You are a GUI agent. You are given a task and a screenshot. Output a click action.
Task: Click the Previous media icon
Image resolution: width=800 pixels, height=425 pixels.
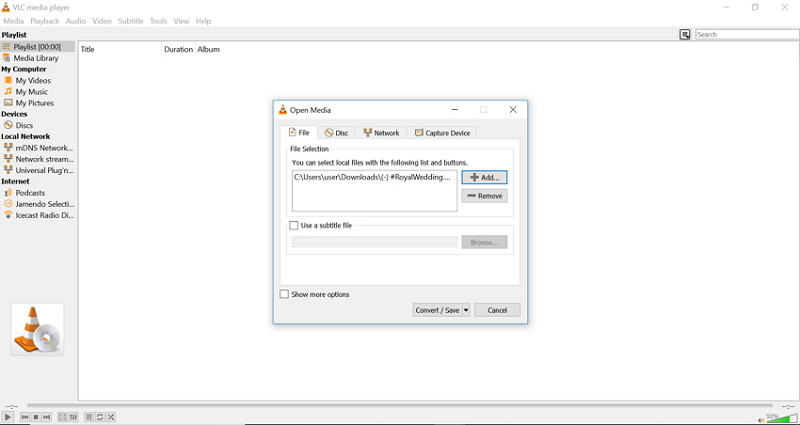(x=25, y=417)
